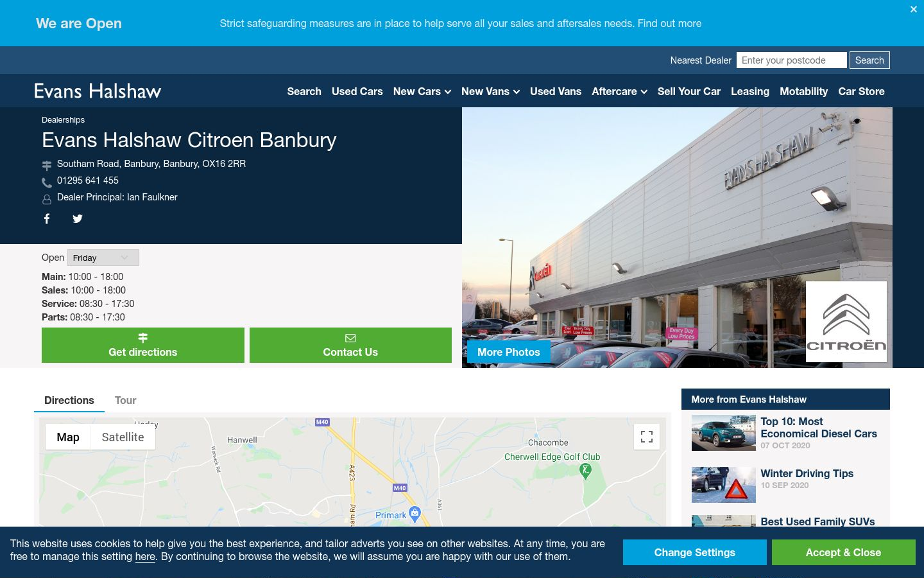Open the dealership Twitter icon
Viewport: 924px width, 578px height.
(78, 218)
